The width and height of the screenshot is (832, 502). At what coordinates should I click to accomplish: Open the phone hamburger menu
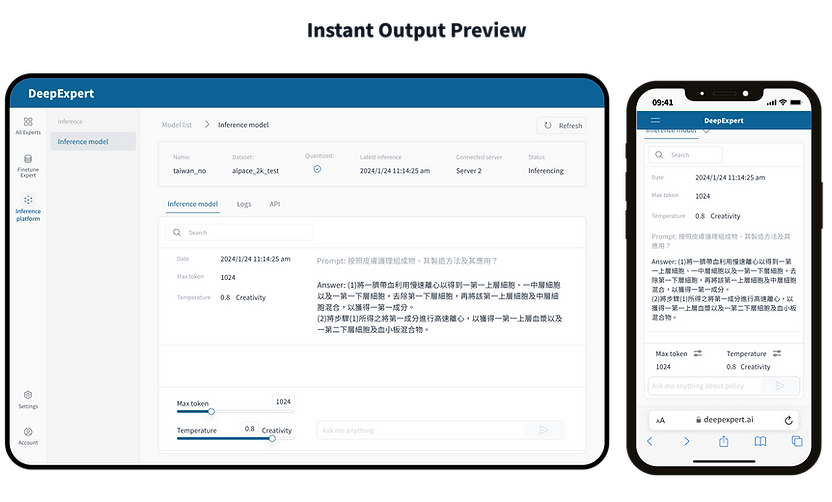click(656, 120)
